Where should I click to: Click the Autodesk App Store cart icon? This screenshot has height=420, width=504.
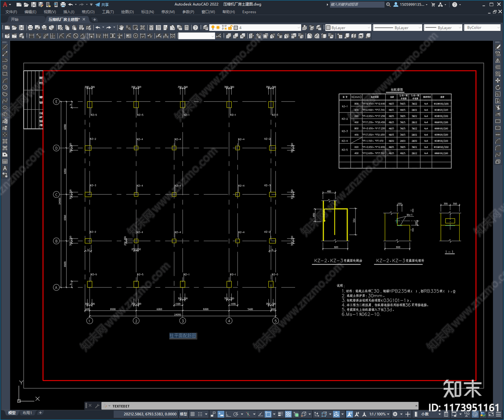click(433, 4)
